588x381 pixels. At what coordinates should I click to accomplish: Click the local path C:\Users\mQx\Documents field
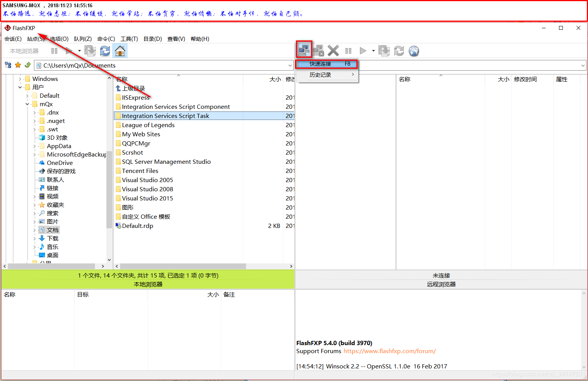tap(164, 65)
